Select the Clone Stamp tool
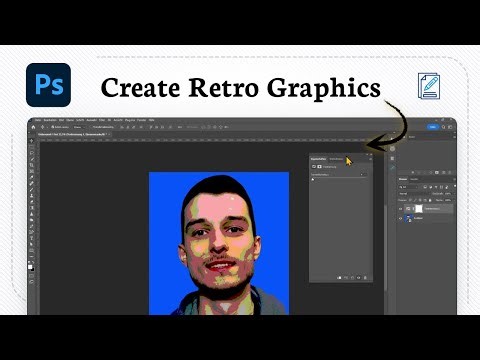The image size is (480, 360). 32,196
